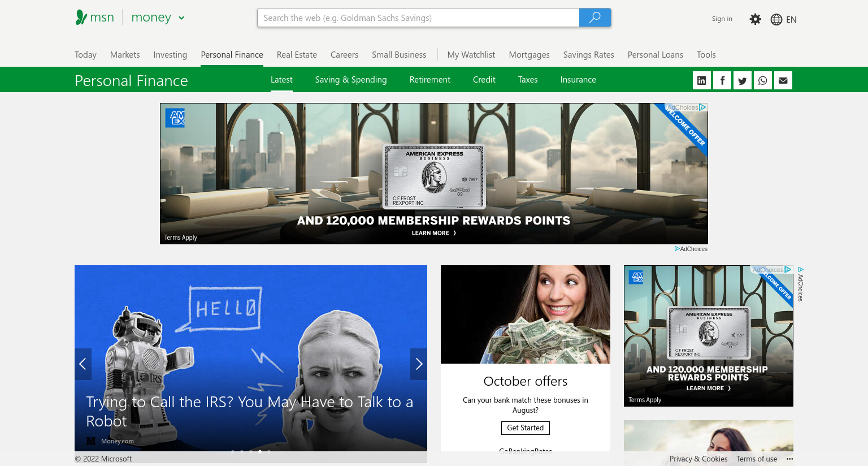Share on Facebook
The height and width of the screenshot is (466, 868).
coord(722,80)
